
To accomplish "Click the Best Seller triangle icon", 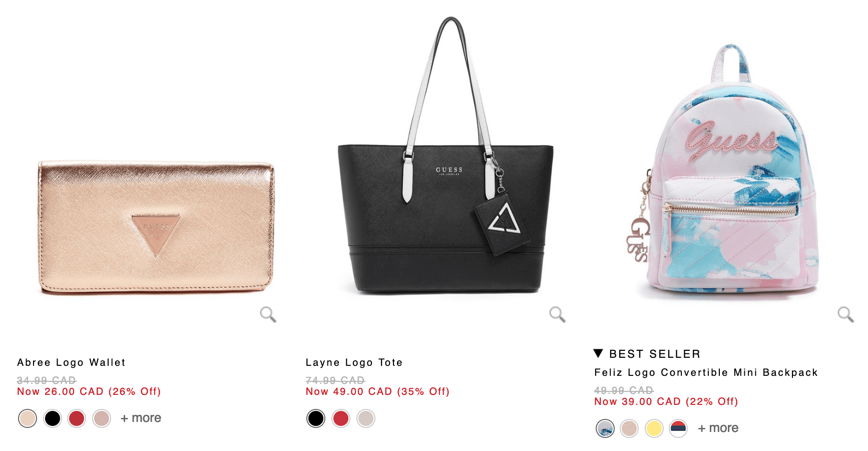I will point(598,353).
